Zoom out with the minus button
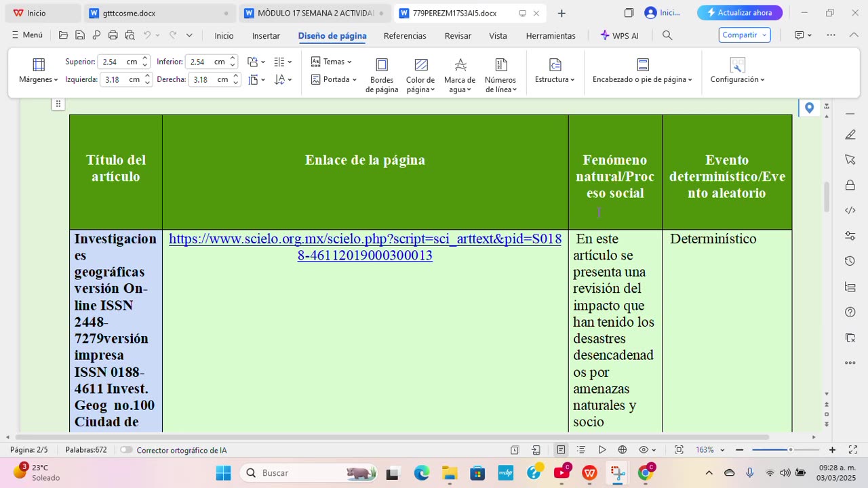This screenshot has width=868, height=488. coord(740,450)
